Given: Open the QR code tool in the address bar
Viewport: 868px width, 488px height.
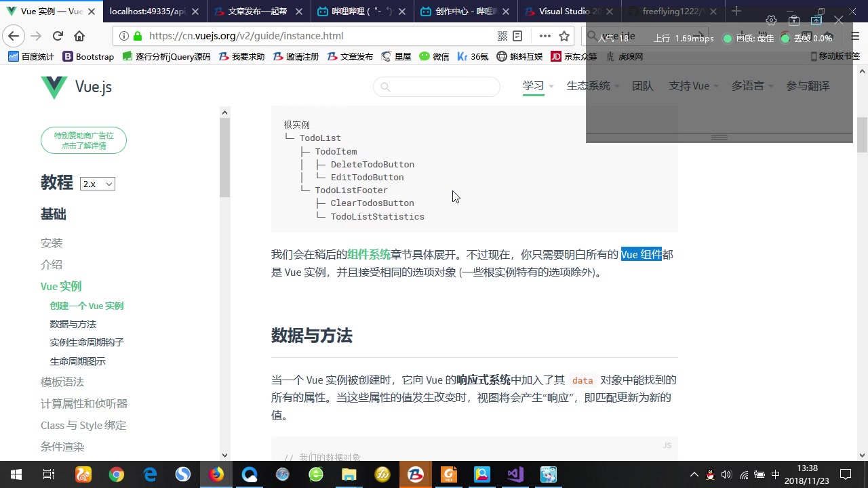Looking at the screenshot, I should click(502, 35).
